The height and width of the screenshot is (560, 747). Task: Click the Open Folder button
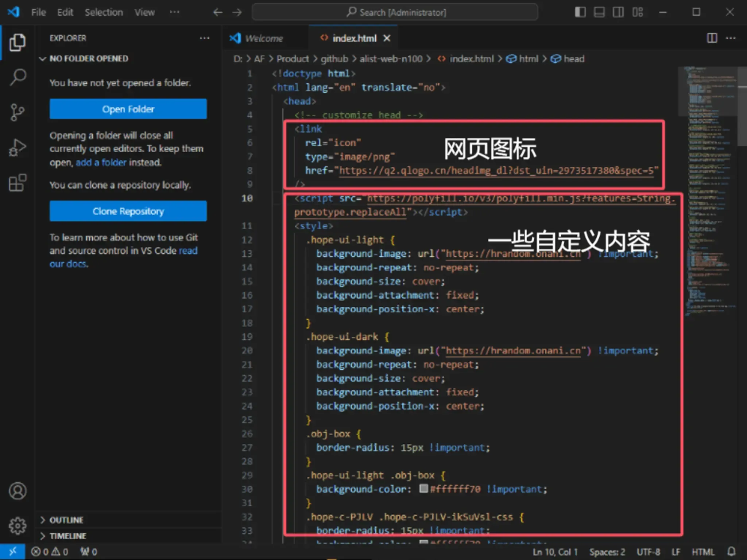coord(128,109)
